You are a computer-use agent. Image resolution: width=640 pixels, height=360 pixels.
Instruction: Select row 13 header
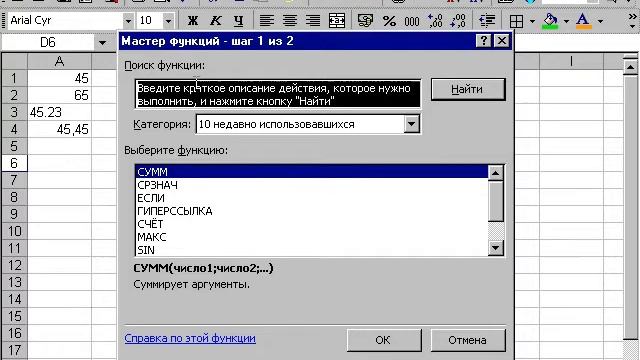(x=15, y=282)
